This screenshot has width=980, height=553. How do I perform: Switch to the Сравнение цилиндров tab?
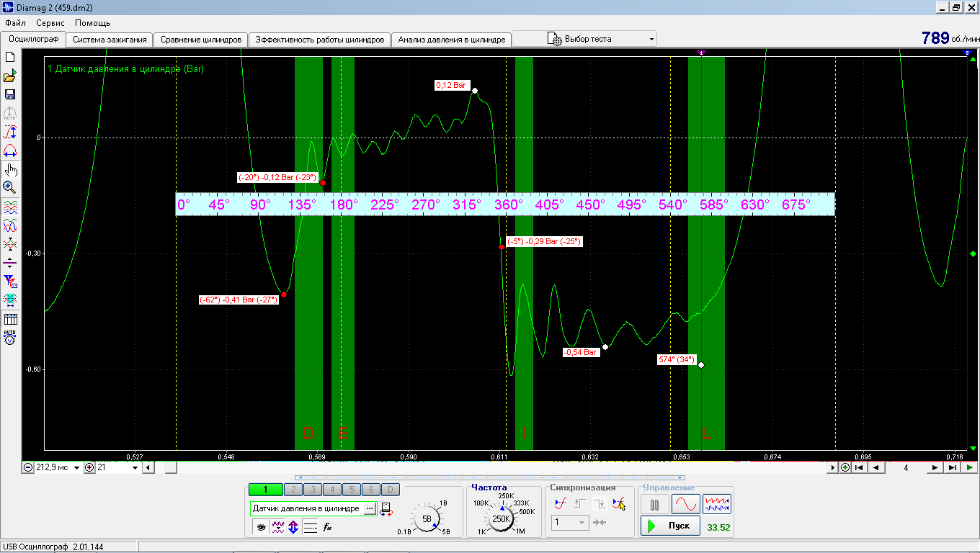tap(201, 40)
